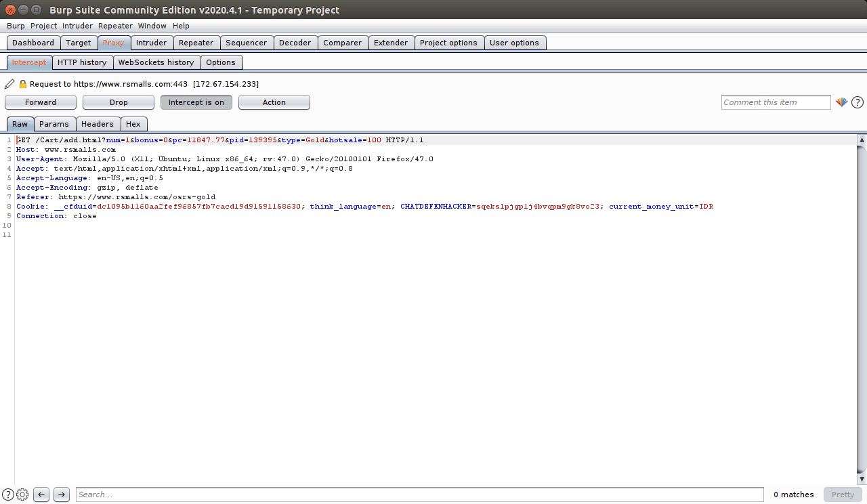Image resolution: width=867 pixels, height=504 pixels.
Task: Click the Drop button
Action: coord(118,102)
